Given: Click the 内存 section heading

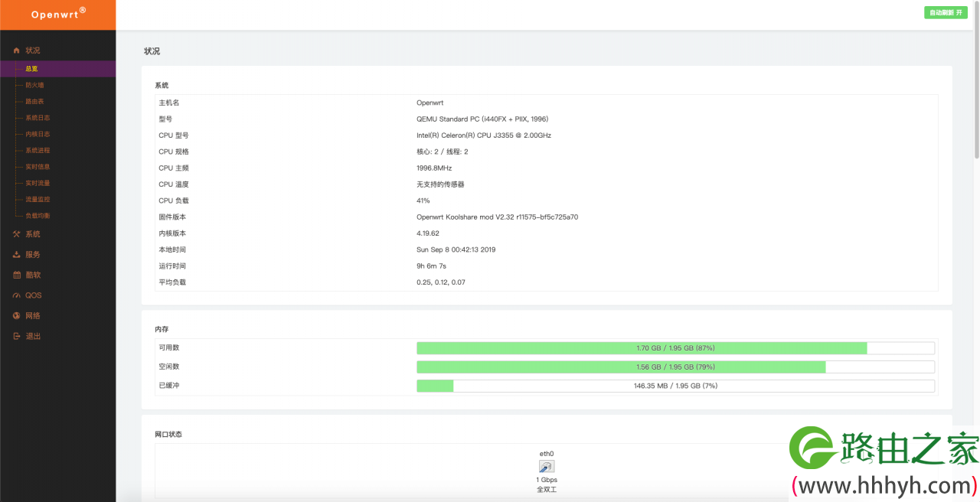Looking at the screenshot, I should (x=162, y=329).
